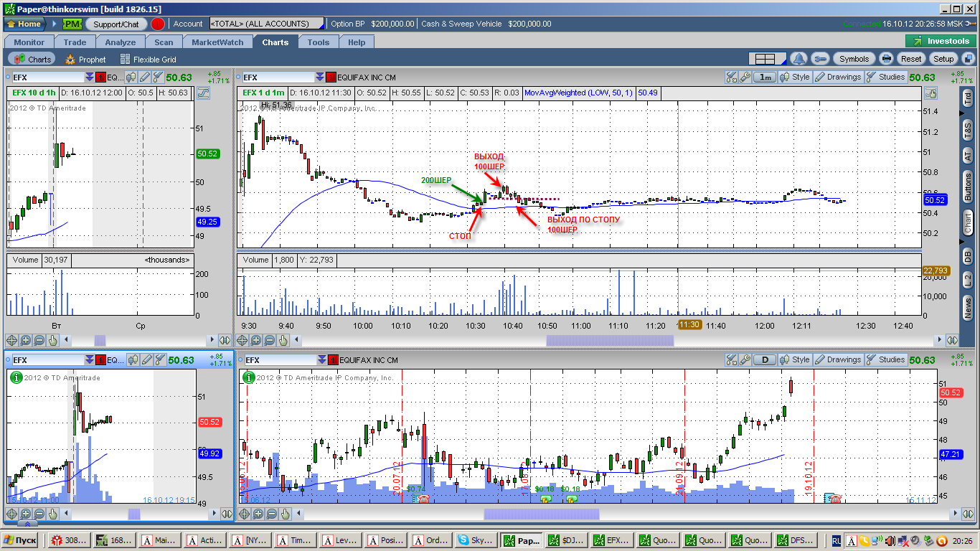Switch to the MarketWatch tab
Image resolution: width=980 pixels, height=551 pixels.
tap(217, 42)
